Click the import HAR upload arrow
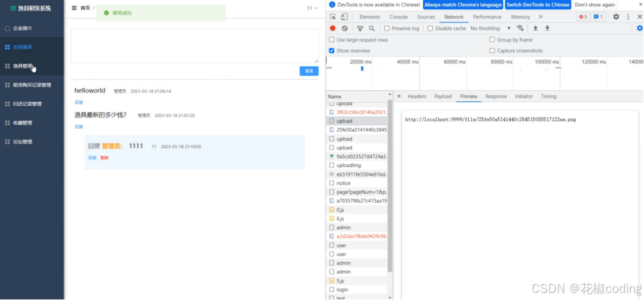This screenshot has width=644, height=300. (x=535, y=28)
